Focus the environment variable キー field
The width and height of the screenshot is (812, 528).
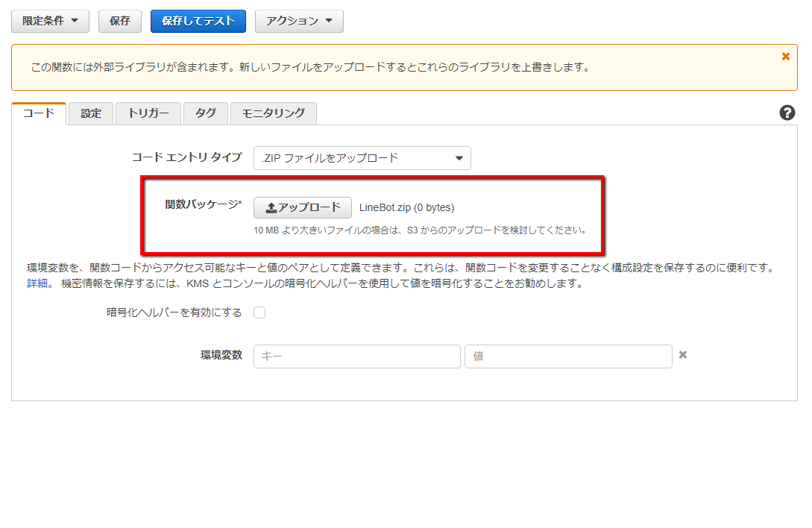[x=356, y=356]
